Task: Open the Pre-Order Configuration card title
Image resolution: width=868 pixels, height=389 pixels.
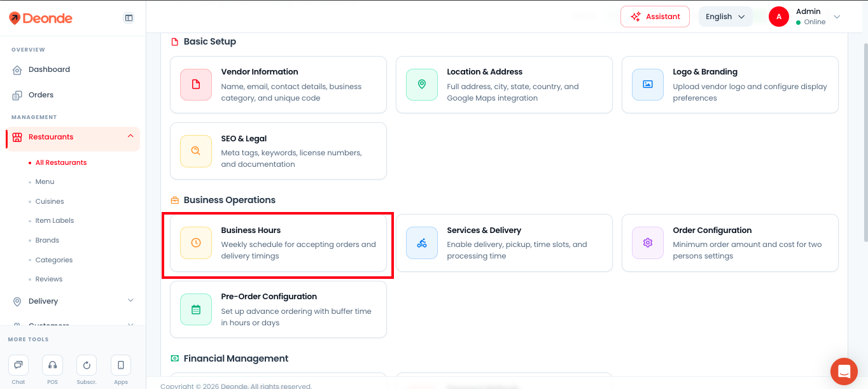Action: (x=269, y=297)
